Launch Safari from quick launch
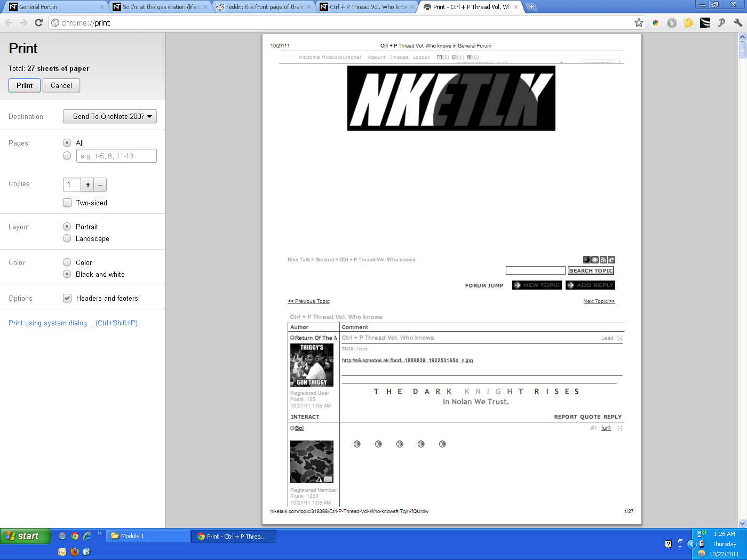Screen dimensions: 747x560 (62, 536)
